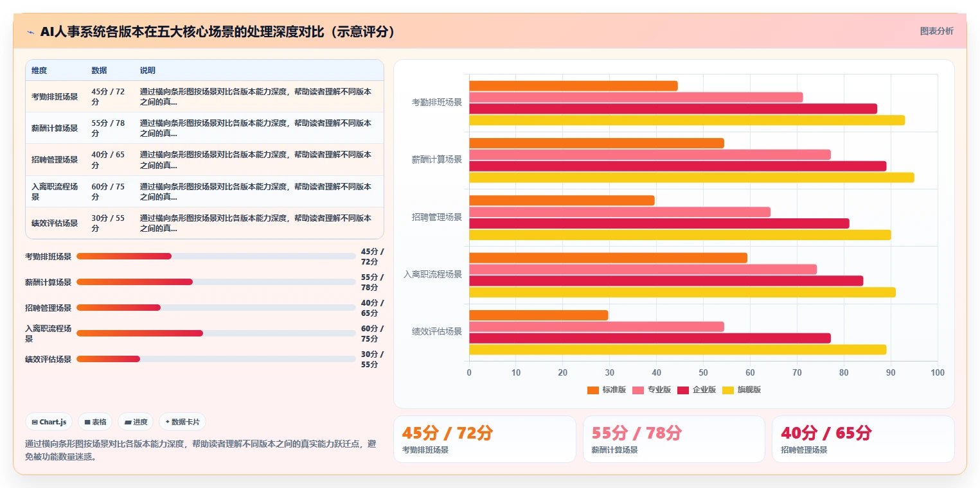Click the 绩效评估场景 旗舰版 yellow bar
Viewport: 980px width, 488px height.
click(677, 350)
